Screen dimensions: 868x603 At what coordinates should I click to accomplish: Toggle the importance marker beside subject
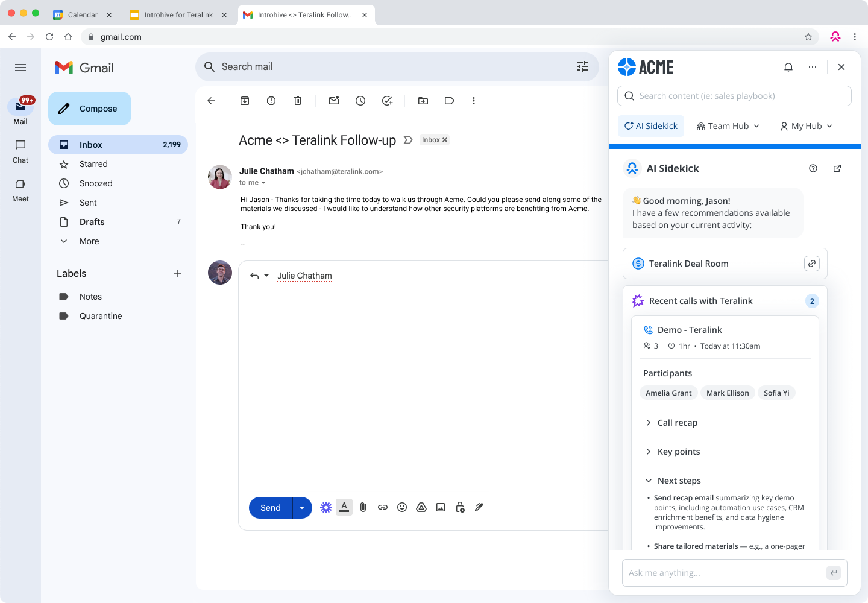click(408, 140)
